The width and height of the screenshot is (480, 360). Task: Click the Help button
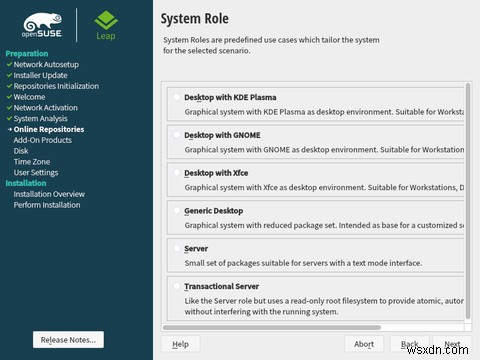click(x=181, y=344)
